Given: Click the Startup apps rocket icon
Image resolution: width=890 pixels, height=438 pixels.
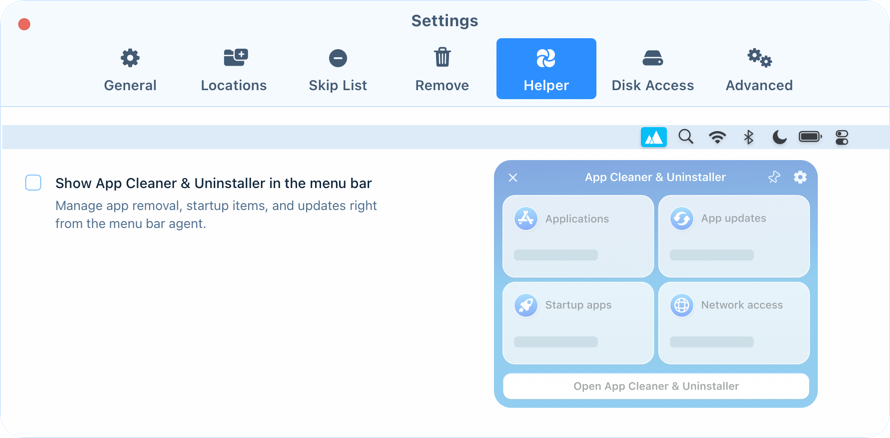Looking at the screenshot, I should [526, 305].
